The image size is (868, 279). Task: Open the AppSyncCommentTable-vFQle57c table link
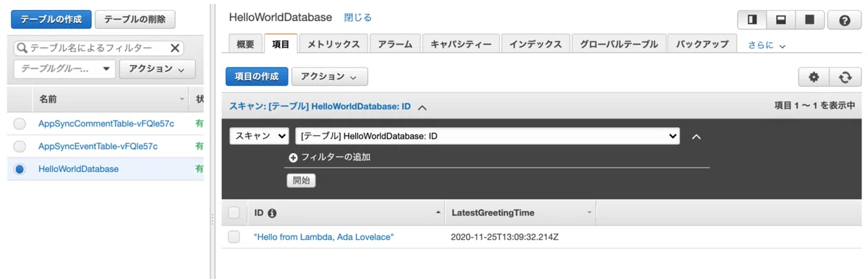(x=106, y=124)
